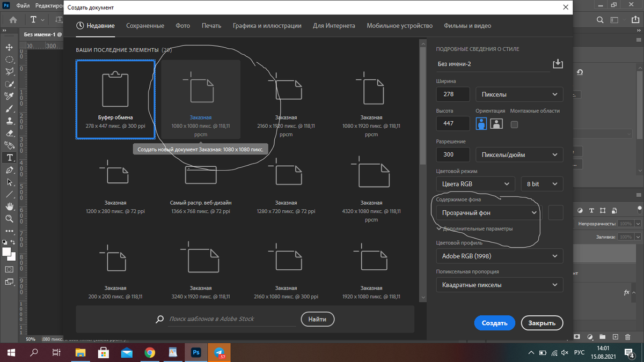644x362 pixels.
Task: Open the Непрозрачность opacity dropdown arrow
Action: 638,224
